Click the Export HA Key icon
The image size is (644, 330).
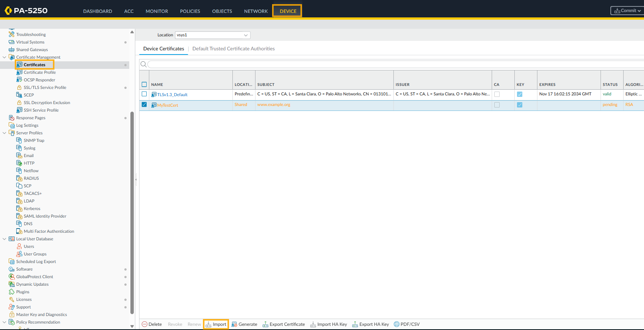(x=355, y=324)
